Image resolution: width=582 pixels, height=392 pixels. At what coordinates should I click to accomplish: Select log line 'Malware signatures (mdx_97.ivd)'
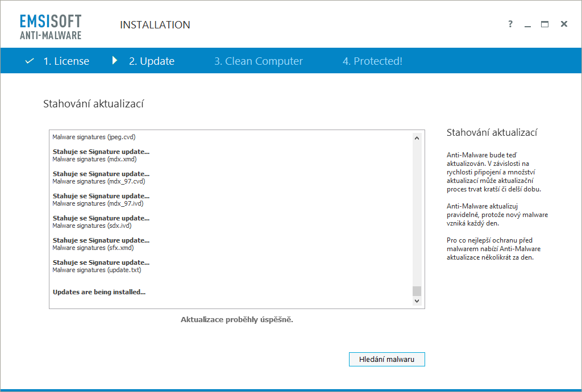coord(98,203)
